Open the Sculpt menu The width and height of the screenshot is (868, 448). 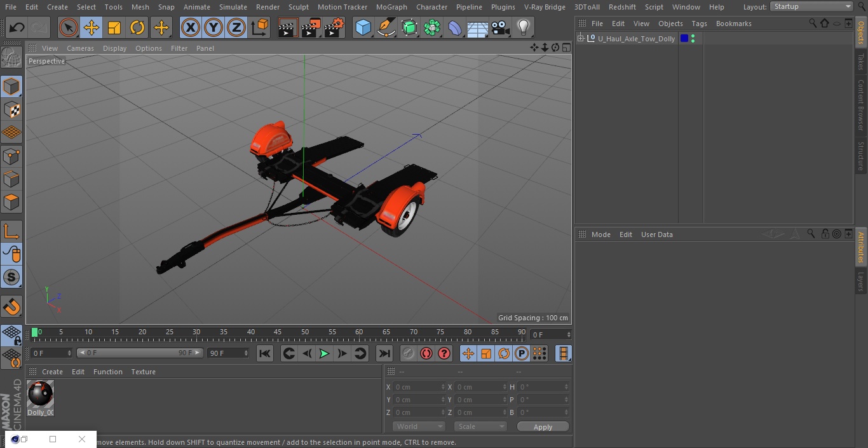[x=299, y=7]
